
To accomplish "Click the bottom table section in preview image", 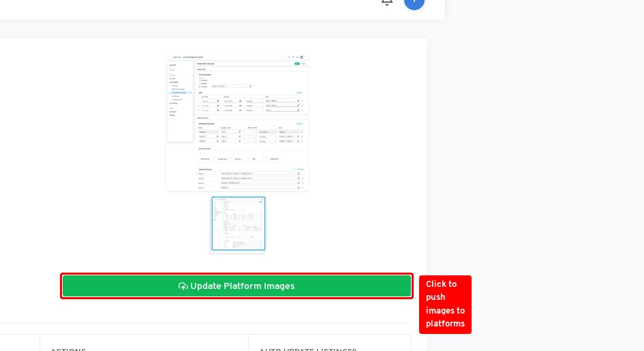I will 251,178.
